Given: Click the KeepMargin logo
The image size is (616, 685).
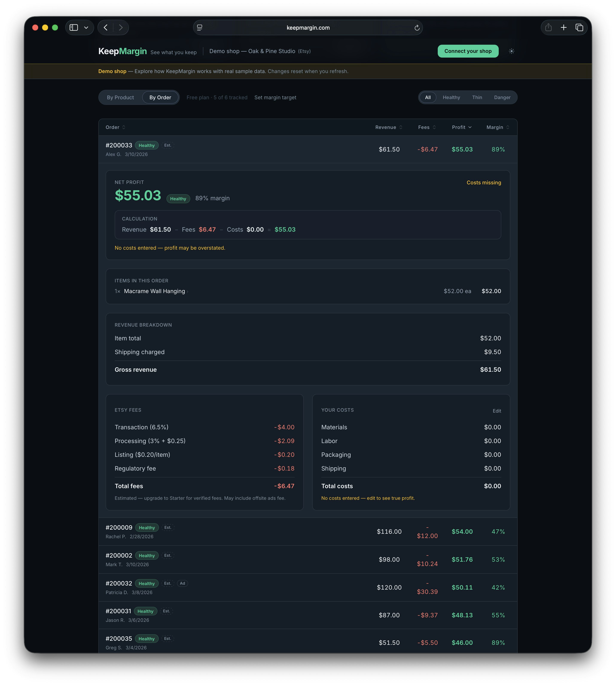Looking at the screenshot, I should [x=122, y=51].
